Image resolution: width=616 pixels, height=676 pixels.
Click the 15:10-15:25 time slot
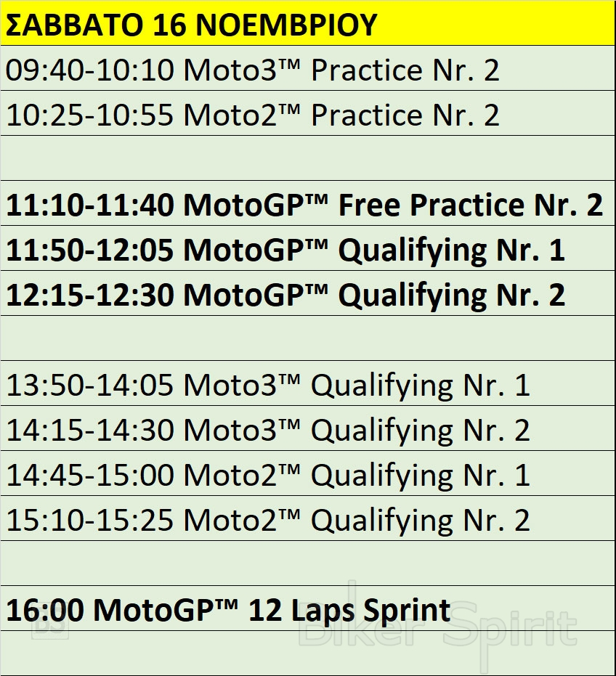[90, 521]
